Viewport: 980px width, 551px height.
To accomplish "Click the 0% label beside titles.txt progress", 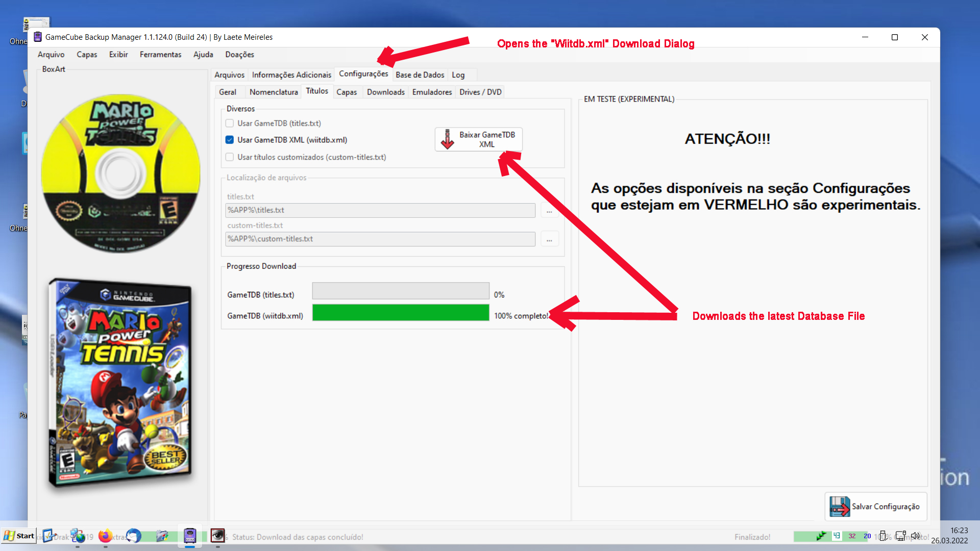I will pos(499,295).
